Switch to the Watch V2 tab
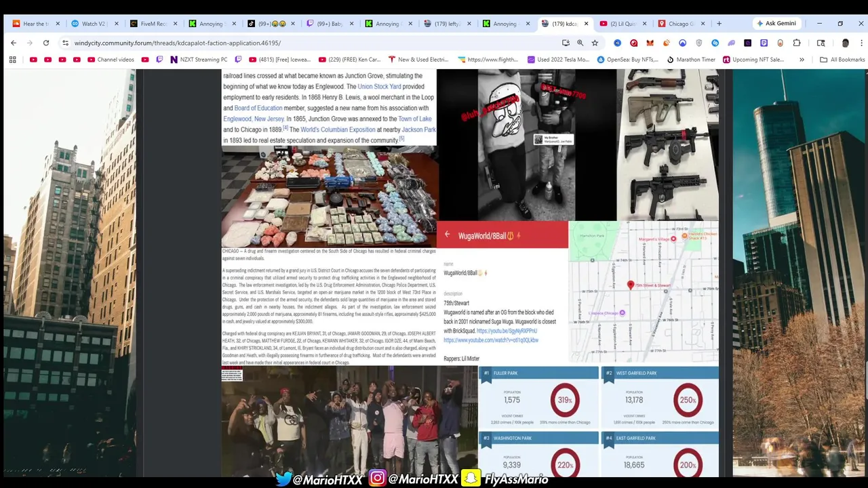Image resolution: width=868 pixels, height=488 pixels. pyautogui.click(x=93, y=24)
